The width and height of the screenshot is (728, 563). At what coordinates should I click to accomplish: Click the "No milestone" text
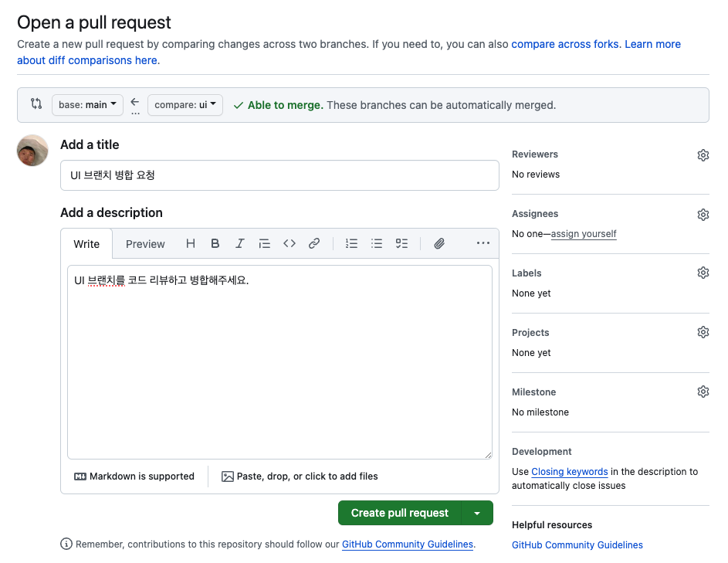tap(540, 412)
